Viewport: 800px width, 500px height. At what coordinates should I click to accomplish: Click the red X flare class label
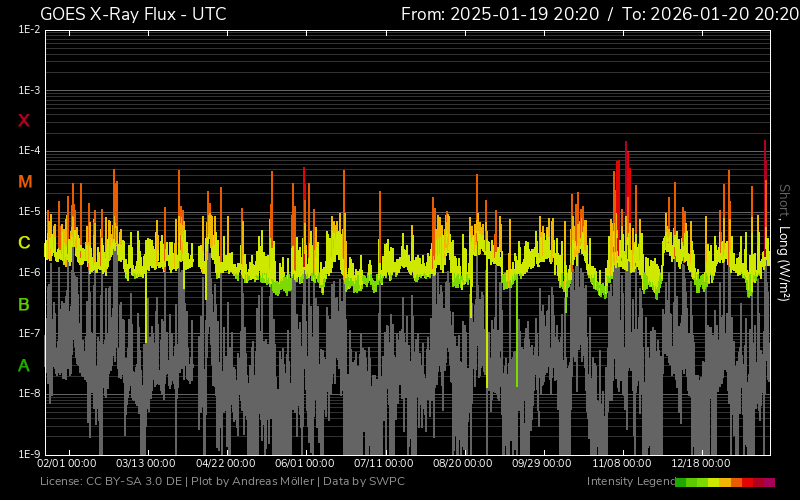coord(24,121)
